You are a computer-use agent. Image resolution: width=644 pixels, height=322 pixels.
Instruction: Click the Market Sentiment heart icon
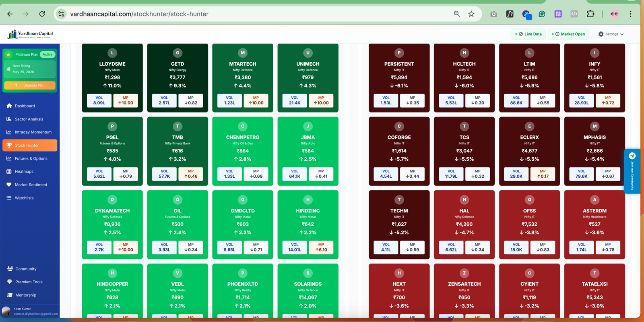click(9, 185)
